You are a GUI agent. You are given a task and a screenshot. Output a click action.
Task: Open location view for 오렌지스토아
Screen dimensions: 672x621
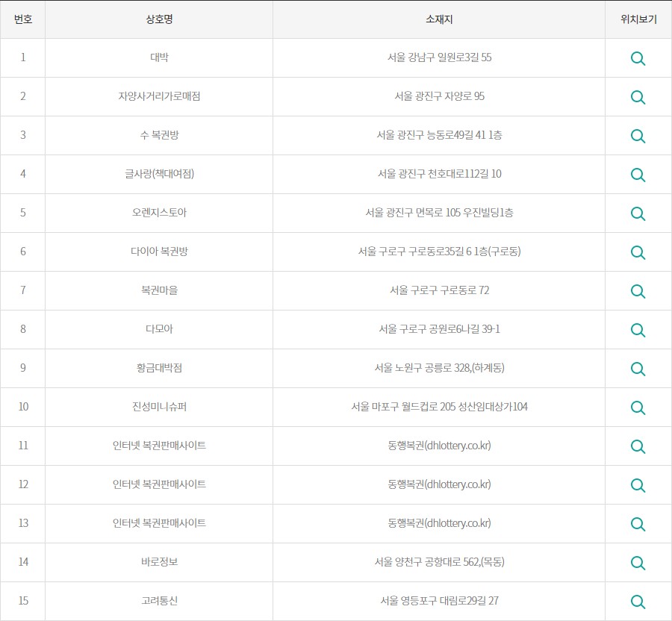(x=638, y=213)
